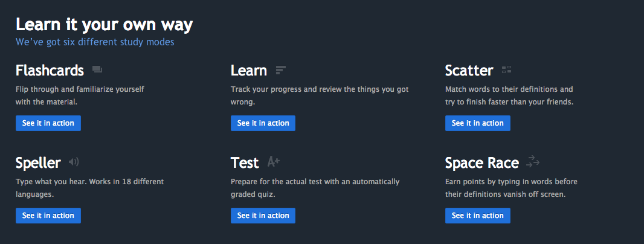The width and height of the screenshot is (644, 244).
Task: Select the Test heading
Action: point(245,162)
